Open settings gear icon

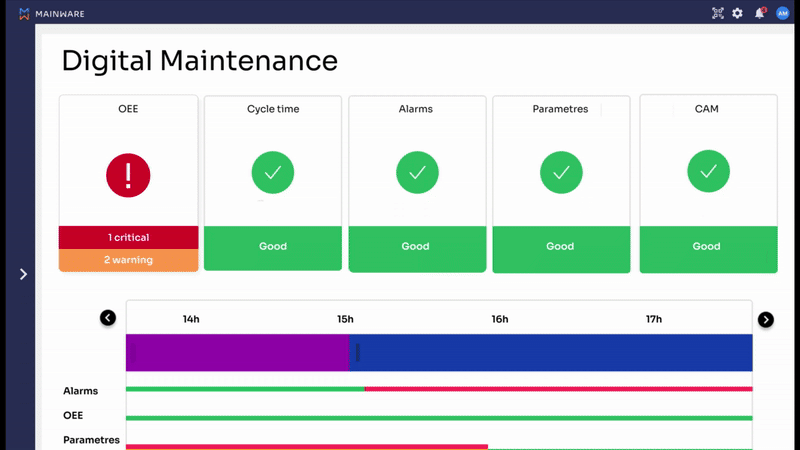(737, 13)
